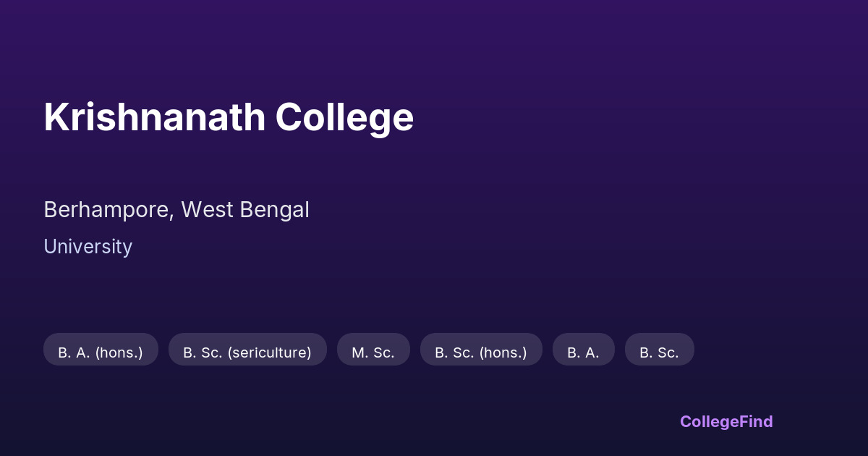Open the M. Sc. course tag
Image resolution: width=868 pixels, height=456 pixels.
point(373,352)
